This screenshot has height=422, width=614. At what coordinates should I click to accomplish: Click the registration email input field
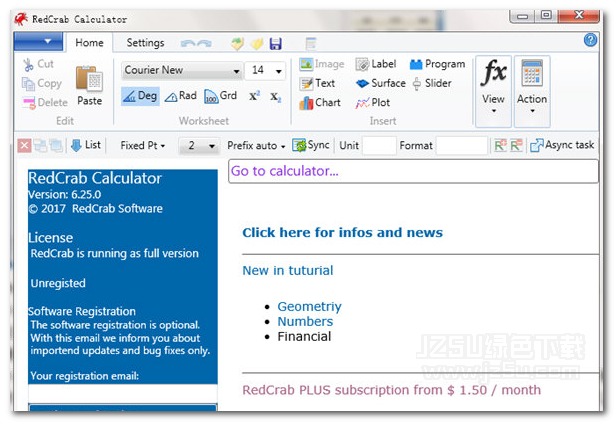point(123,393)
